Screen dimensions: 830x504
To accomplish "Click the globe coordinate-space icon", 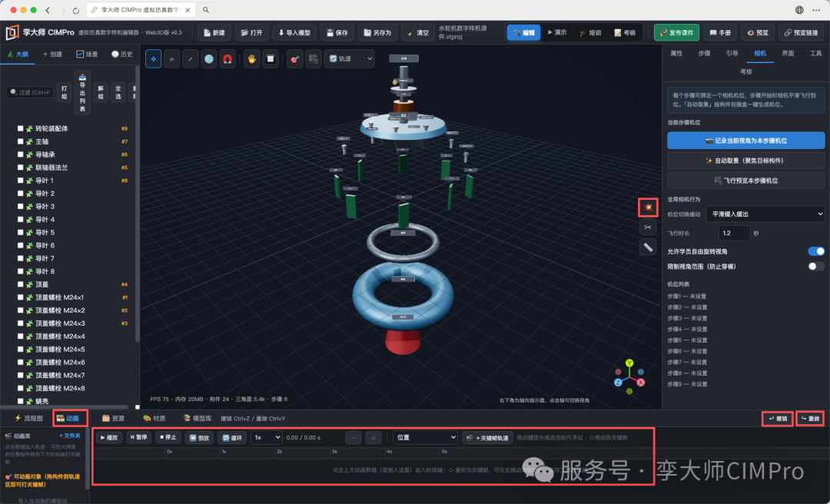I will (209, 58).
